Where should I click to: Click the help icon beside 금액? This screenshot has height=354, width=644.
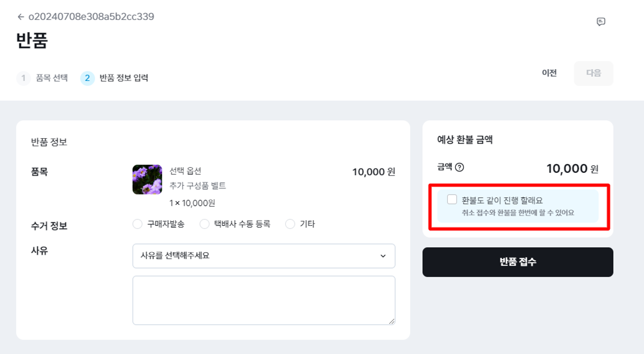(459, 167)
